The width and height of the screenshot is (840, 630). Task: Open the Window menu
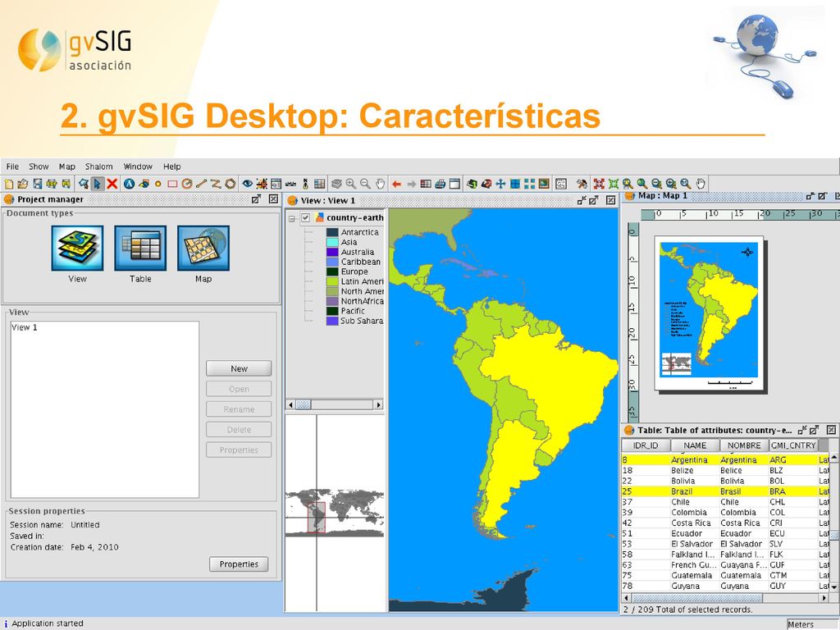coord(138,167)
